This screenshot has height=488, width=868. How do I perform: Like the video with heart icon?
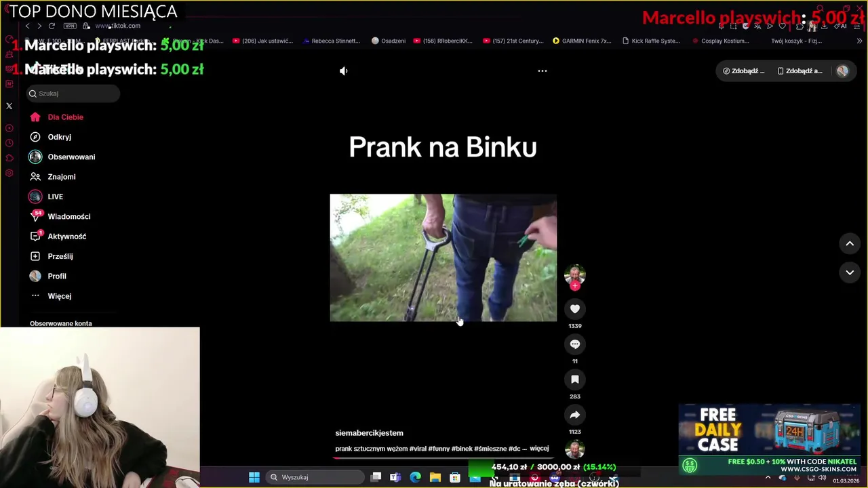(x=575, y=309)
